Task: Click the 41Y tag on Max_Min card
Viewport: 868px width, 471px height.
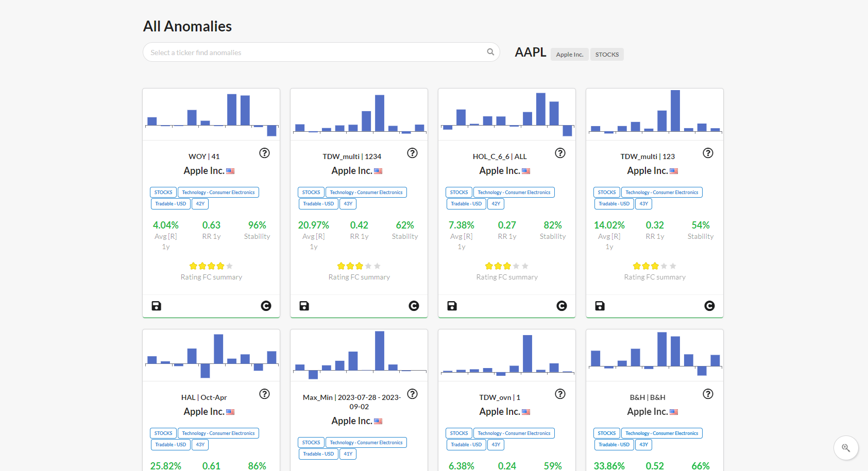Action: pyautogui.click(x=348, y=454)
